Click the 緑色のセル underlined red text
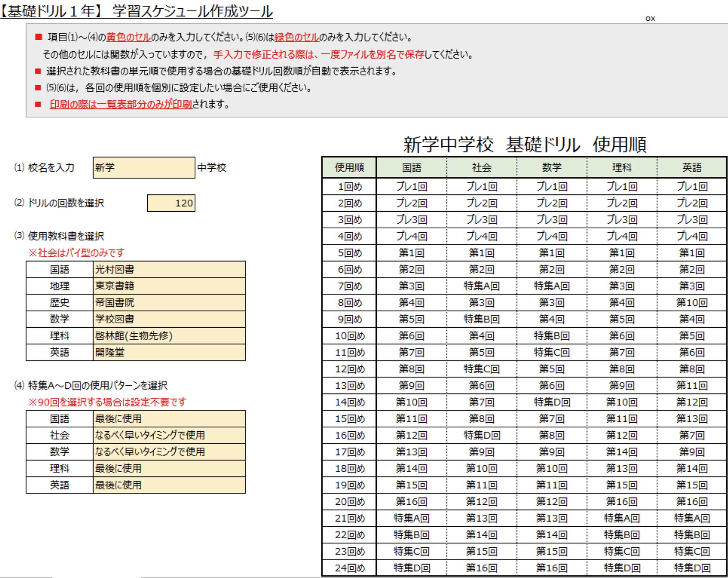728x578 pixels. [296, 37]
